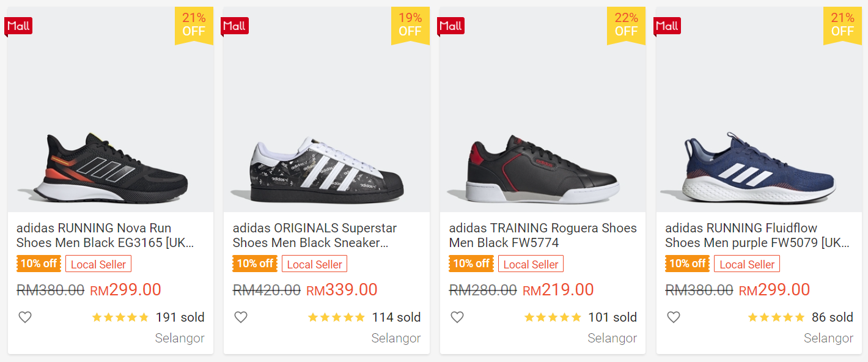Screen dimensions: 868x362
Task: Click Mall badge on Fluidflow card
Action: [667, 26]
